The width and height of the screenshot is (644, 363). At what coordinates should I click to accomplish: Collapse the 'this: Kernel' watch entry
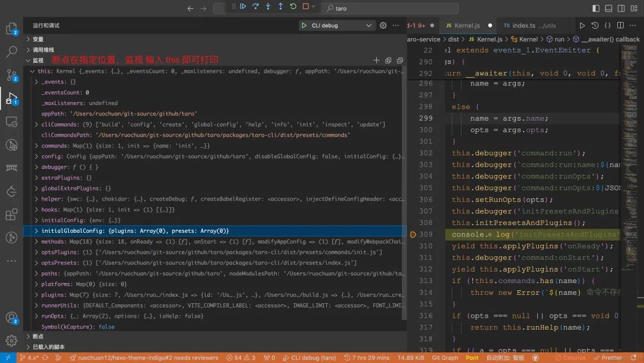tap(32, 71)
